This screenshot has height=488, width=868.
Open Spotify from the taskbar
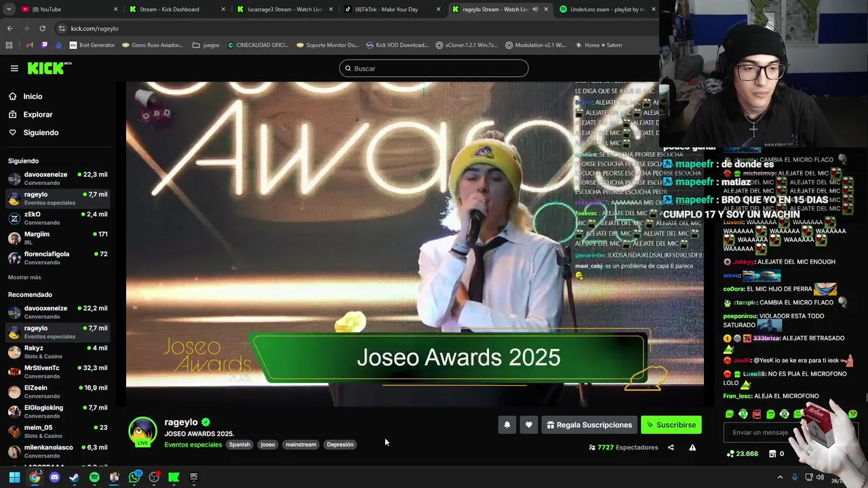94,477
